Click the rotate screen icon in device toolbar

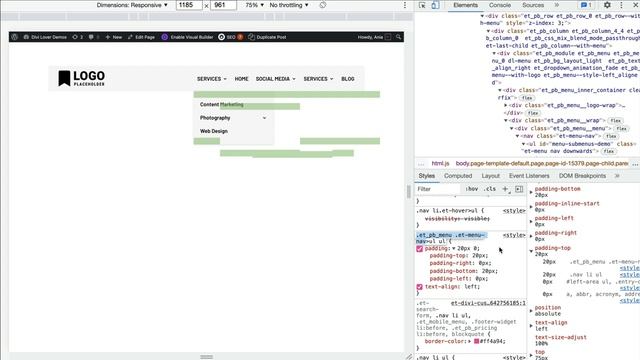tap(322, 5)
